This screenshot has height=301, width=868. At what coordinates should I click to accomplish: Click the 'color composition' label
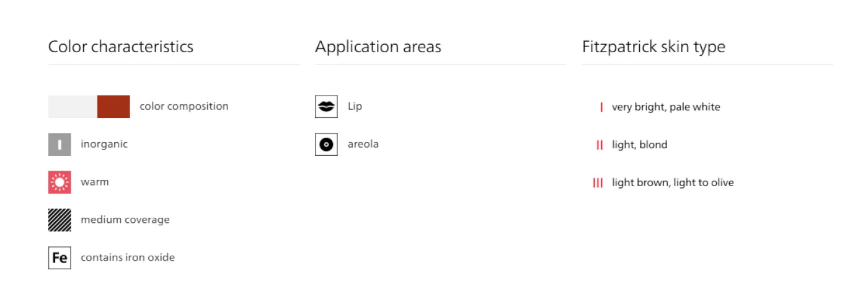(x=184, y=107)
